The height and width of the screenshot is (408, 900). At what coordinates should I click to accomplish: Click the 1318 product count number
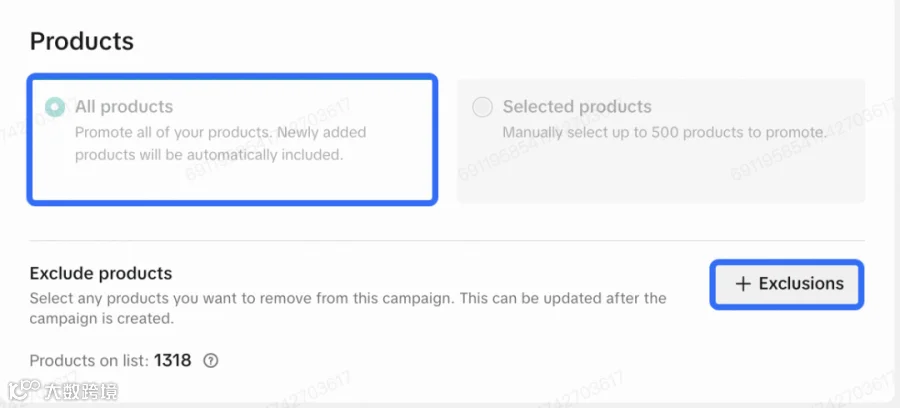173,361
